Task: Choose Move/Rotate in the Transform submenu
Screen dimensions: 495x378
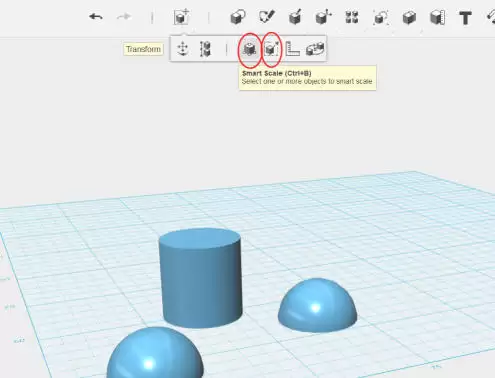Action: (183, 49)
